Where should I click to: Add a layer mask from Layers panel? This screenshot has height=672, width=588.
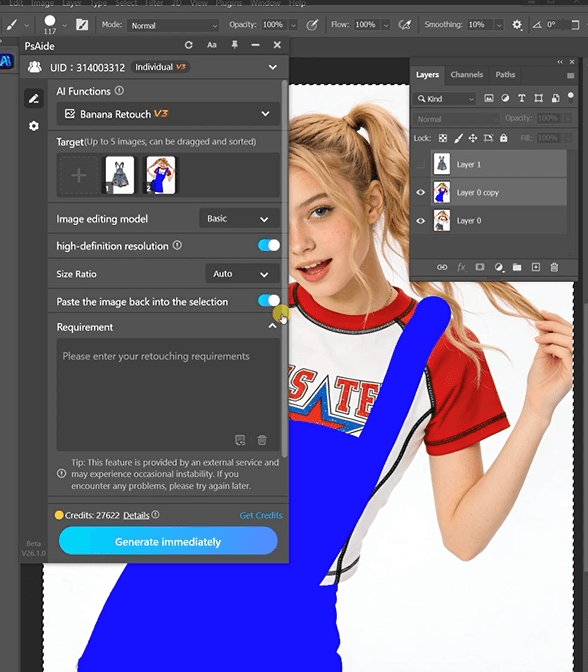480,267
